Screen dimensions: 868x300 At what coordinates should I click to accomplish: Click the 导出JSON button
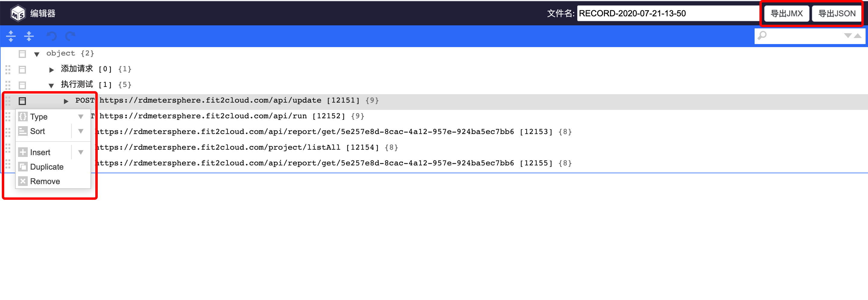point(837,14)
